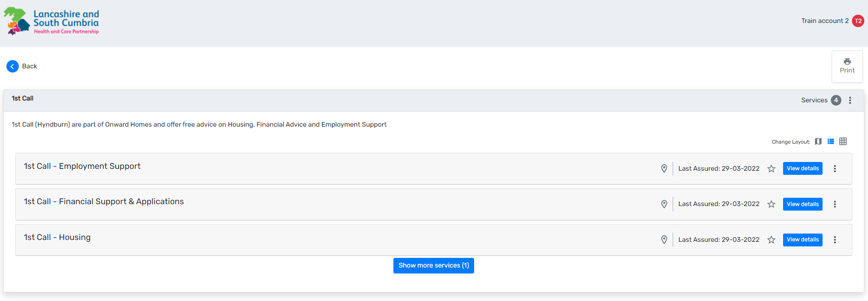Toggle favourite star for Housing service
This screenshot has height=301, width=868.
[771, 240]
